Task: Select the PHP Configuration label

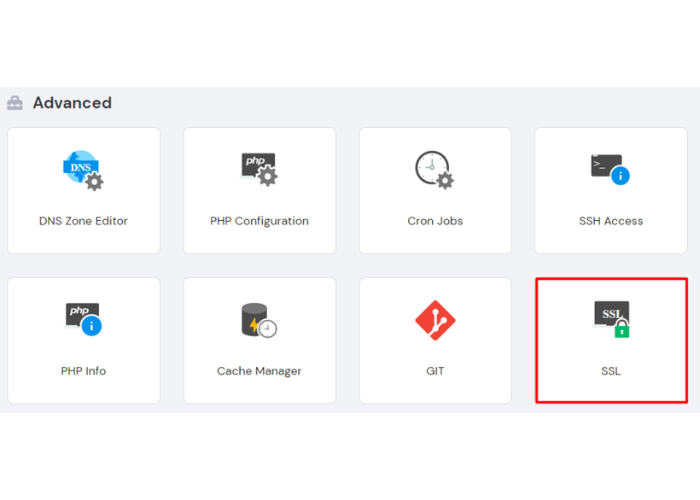Action: pos(259,221)
